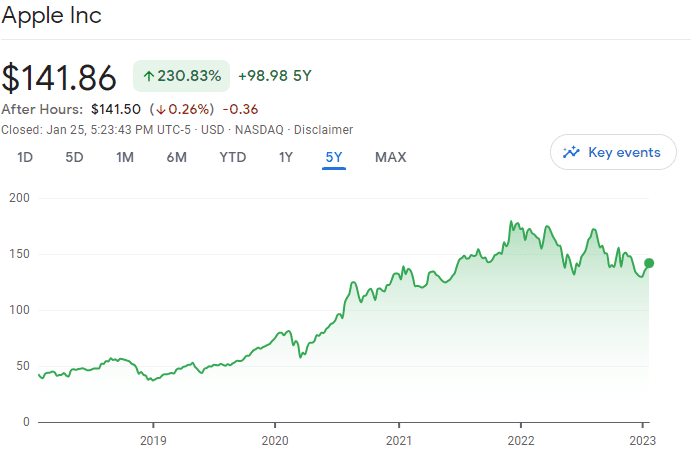The height and width of the screenshot is (460, 691).
Task: Select the 5D time range tab
Action: (x=74, y=156)
